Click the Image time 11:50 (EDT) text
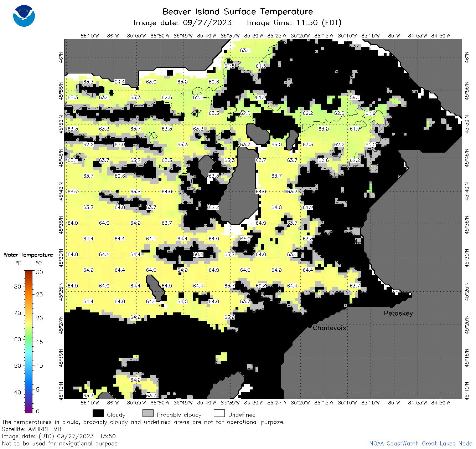Screen dimensions: 476x449 (x=294, y=23)
